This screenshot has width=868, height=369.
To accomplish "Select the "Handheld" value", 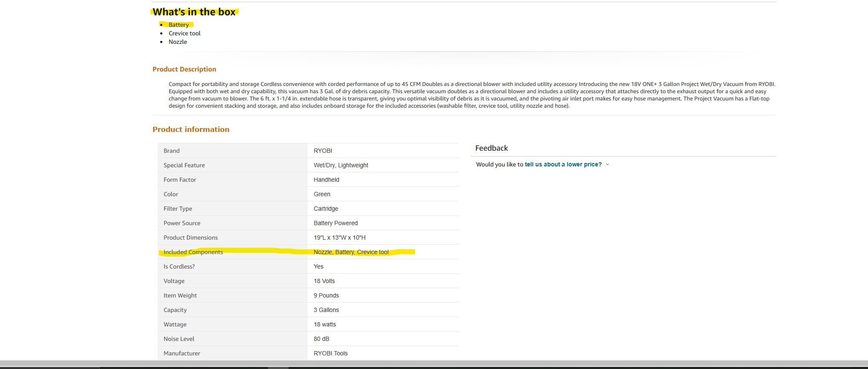I will coord(326,180).
